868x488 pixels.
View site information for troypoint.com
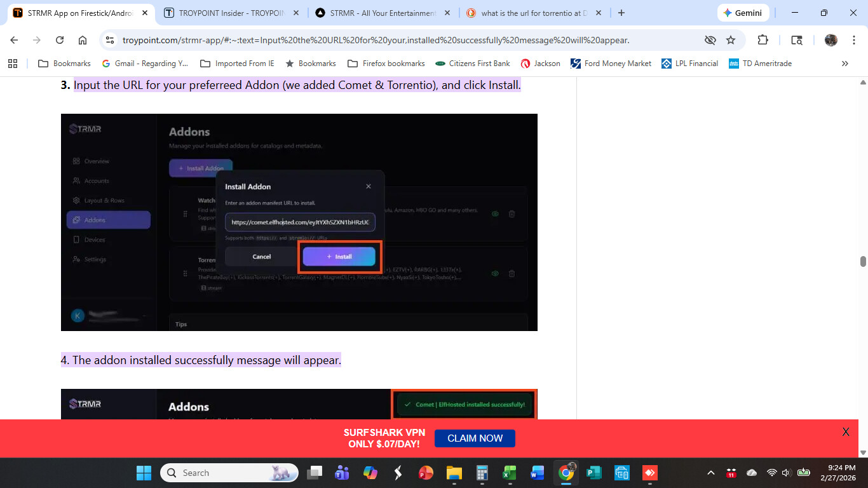(110, 40)
